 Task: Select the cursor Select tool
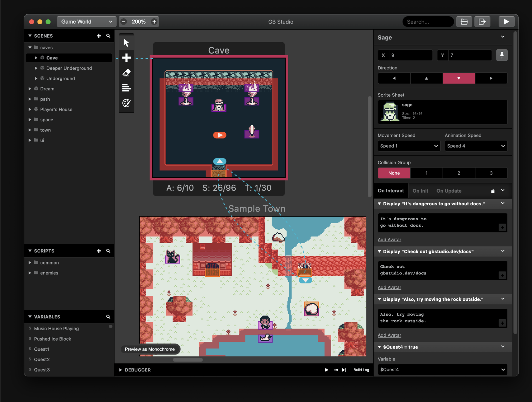pyautogui.click(x=126, y=42)
